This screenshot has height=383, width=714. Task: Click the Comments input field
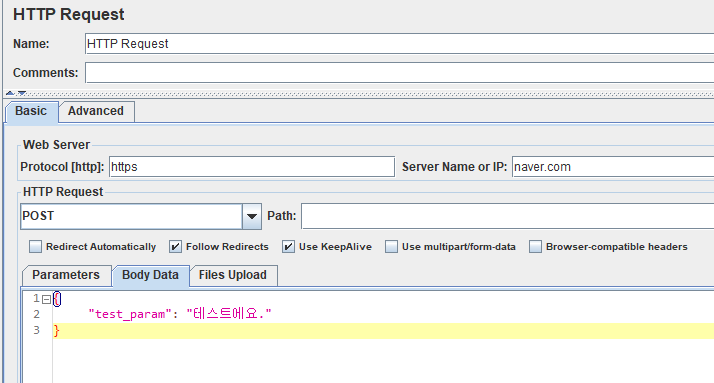pyautogui.click(x=399, y=73)
